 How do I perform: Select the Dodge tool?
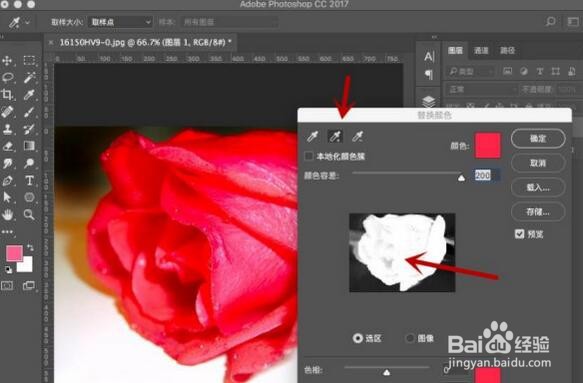click(x=29, y=163)
